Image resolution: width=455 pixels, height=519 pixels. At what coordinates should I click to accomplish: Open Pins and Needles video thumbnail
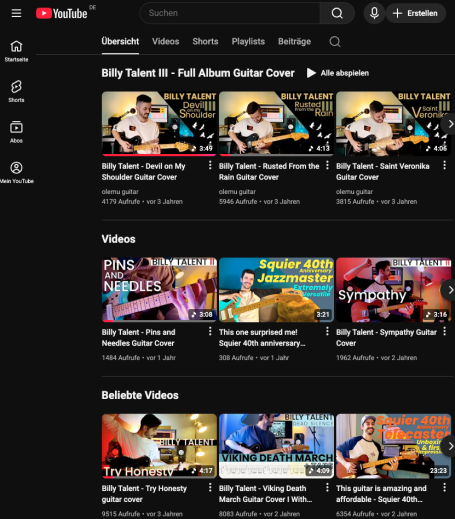[159, 290]
